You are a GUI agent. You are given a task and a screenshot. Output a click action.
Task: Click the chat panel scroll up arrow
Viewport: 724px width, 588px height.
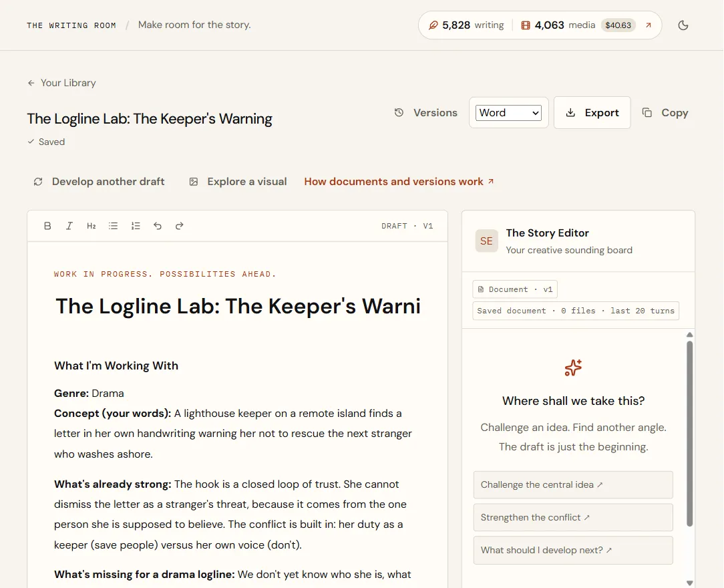(689, 335)
